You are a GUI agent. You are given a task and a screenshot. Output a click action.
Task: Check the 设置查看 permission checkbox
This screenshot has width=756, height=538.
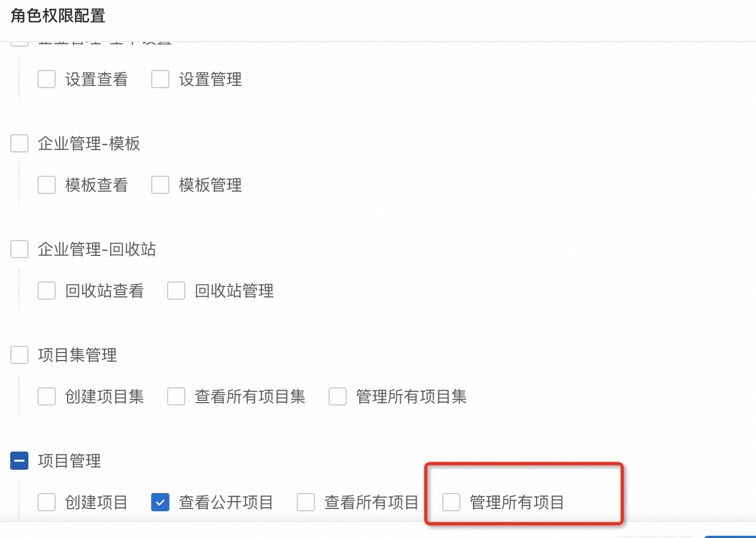[x=47, y=79]
